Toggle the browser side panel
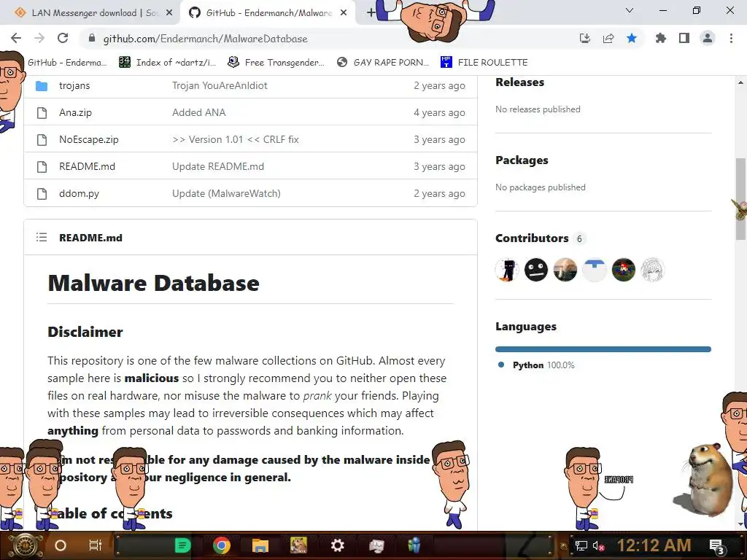Screen dimensions: 747x560 (x=684, y=38)
